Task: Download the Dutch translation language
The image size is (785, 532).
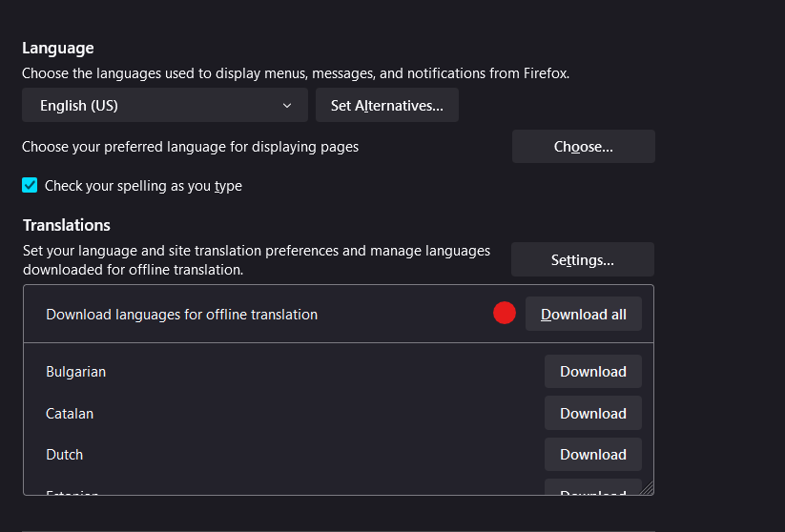Action: [x=592, y=455]
